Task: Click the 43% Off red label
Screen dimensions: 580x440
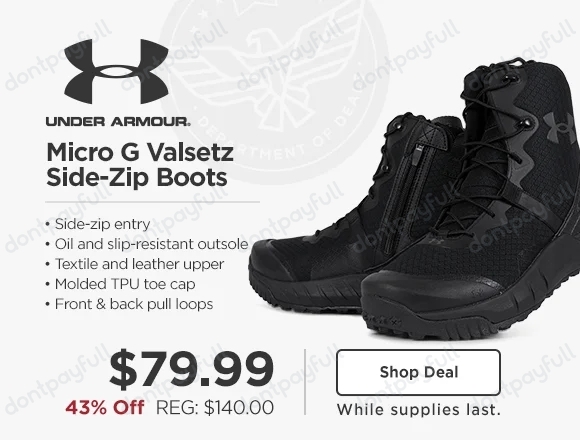Action: pos(105,407)
